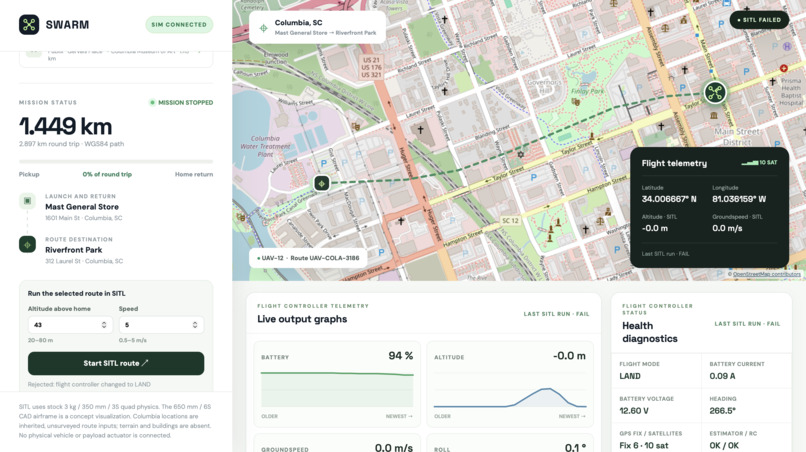Click the Battery graph card
The image size is (806, 452).
(x=337, y=384)
